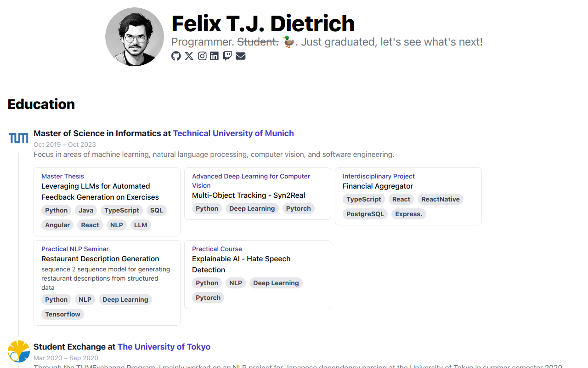588x368 pixels.
Task: Select the LLM tag on the Master Thesis card
Action: [141, 225]
